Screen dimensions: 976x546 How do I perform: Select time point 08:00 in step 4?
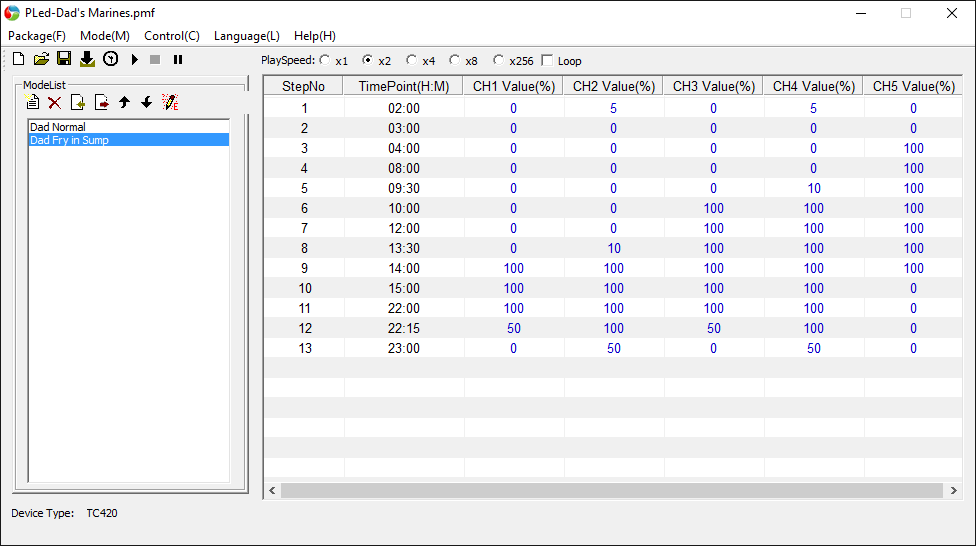coord(404,168)
